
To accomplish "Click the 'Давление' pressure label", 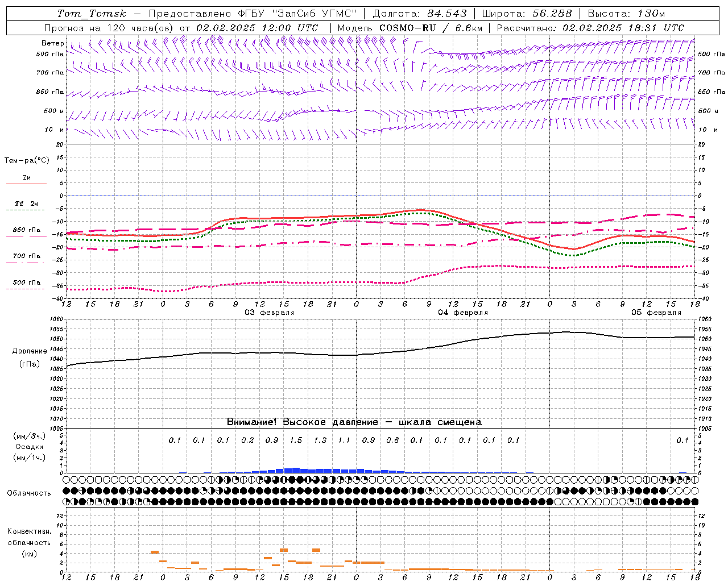I will pos(30,351).
